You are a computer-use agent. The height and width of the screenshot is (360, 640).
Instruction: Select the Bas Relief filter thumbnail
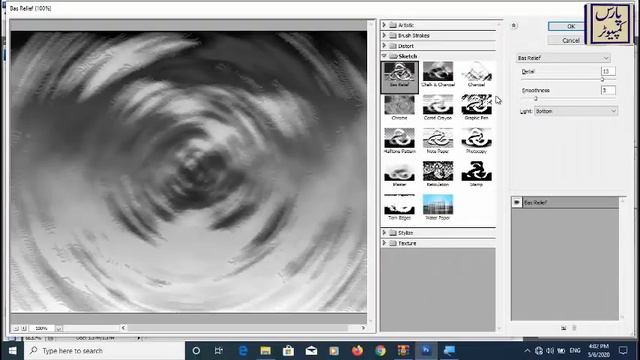point(399,74)
